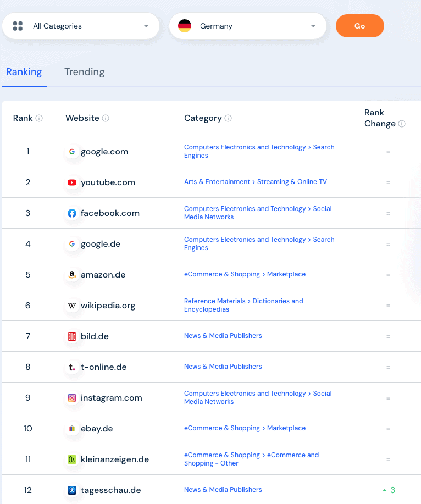Open the wikipedia.org website link
The image size is (421, 504).
[108, 306]
